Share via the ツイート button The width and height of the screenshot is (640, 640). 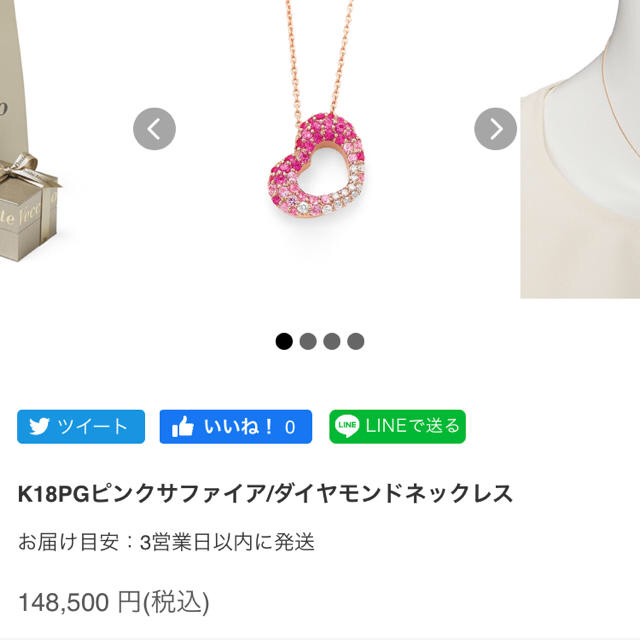point(81,427)
